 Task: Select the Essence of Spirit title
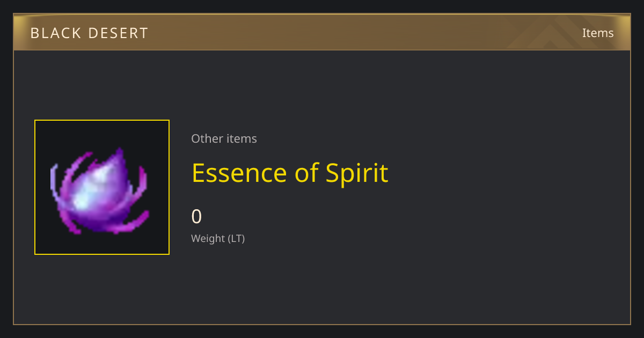tap(290, 173)
